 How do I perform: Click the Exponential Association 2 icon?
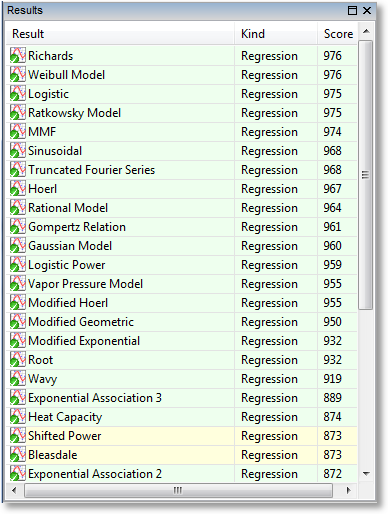tap(18, 473)
